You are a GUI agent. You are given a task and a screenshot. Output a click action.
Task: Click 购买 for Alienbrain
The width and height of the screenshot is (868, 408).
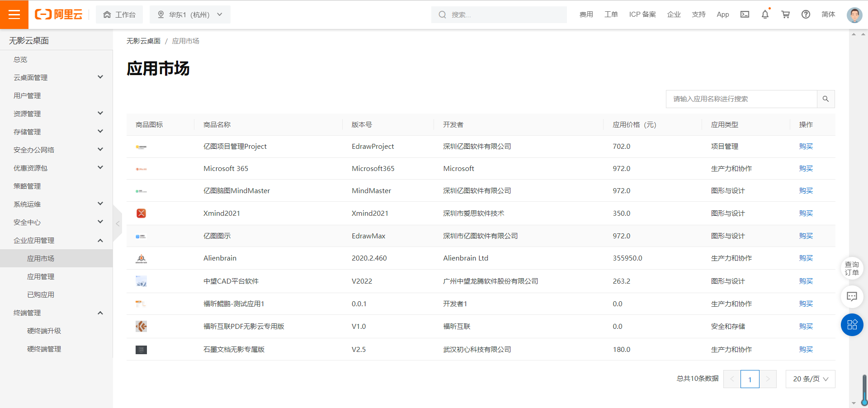point(806,258)
